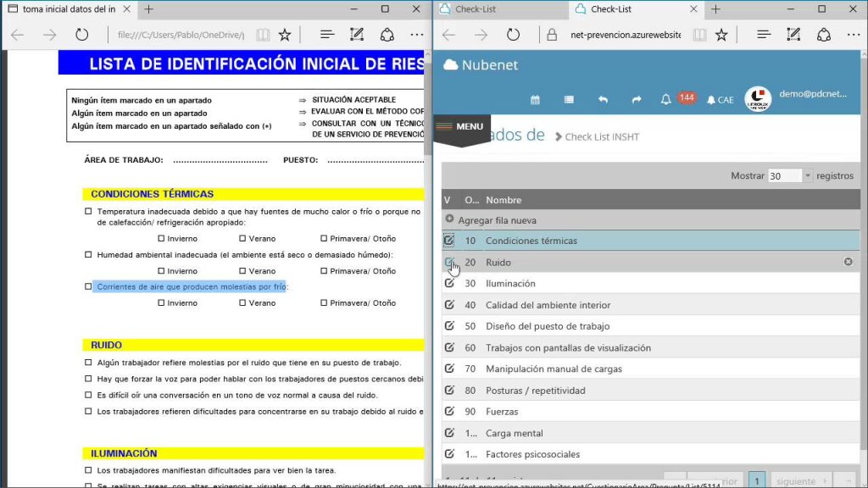868x488 pixels.
Task: Open new tab in left browser window
Action: pos(149,9)
